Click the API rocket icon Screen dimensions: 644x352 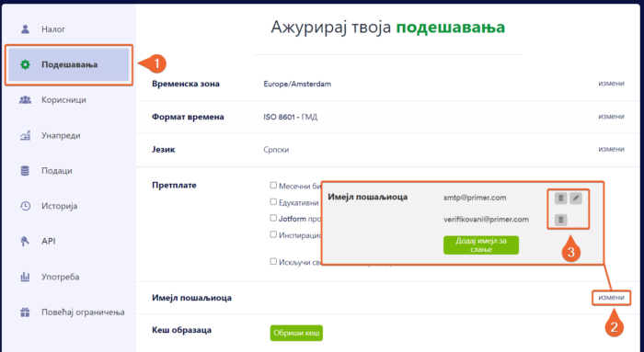pyautogui.click(x=25, y=241)
